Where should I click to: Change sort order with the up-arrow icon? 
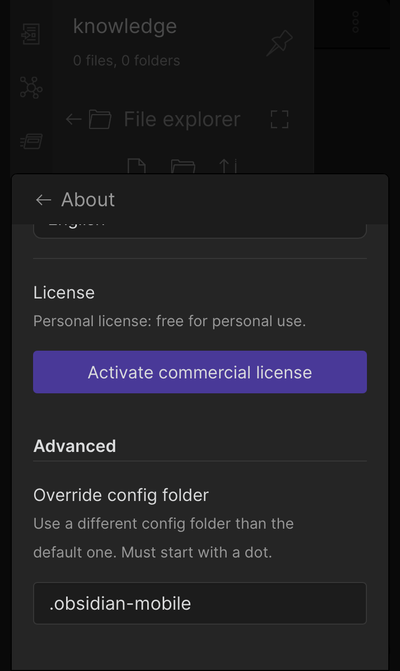(x=228, y=166)
